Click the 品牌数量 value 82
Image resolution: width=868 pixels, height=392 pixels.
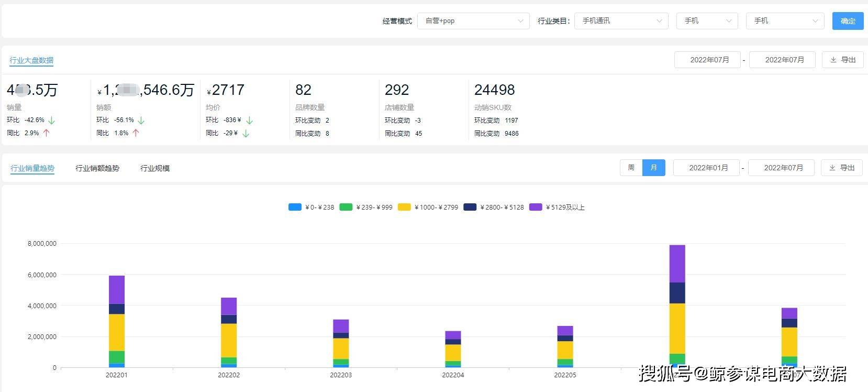pos(303,90)
